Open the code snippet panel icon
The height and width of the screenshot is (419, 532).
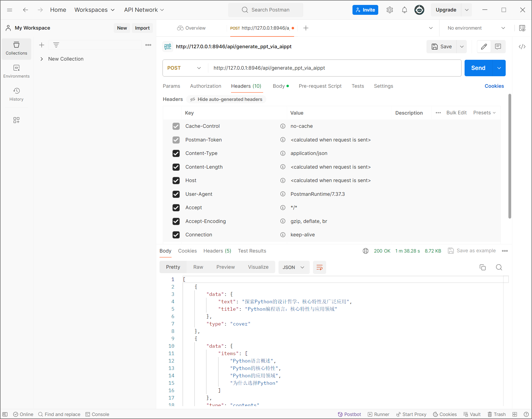(x=522, y=47)
